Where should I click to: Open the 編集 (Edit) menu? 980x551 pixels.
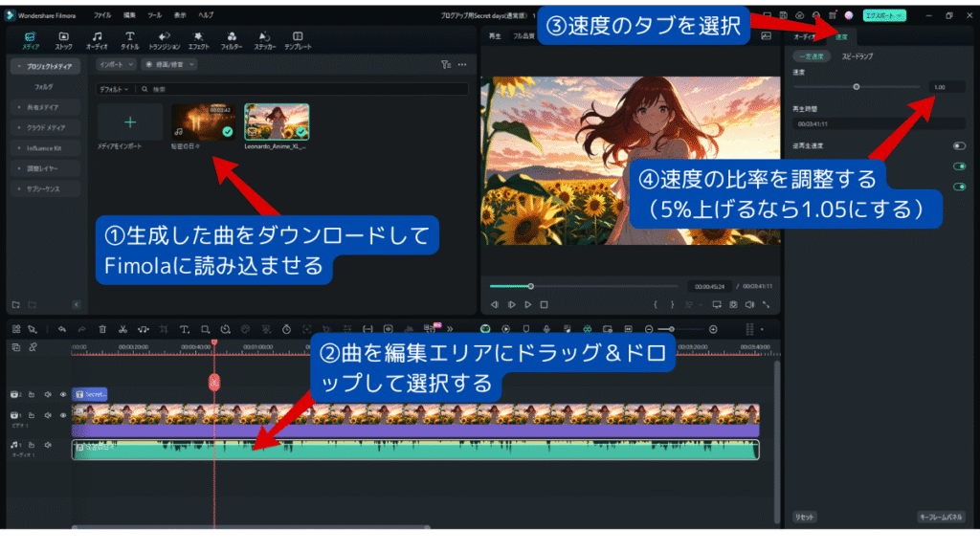click(x=129, y=15)
